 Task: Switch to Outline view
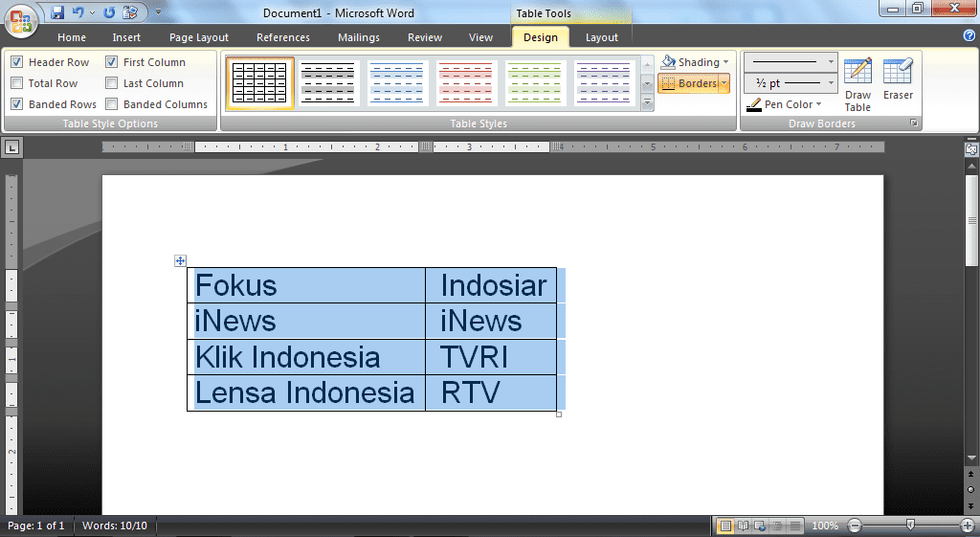(777, 526)
